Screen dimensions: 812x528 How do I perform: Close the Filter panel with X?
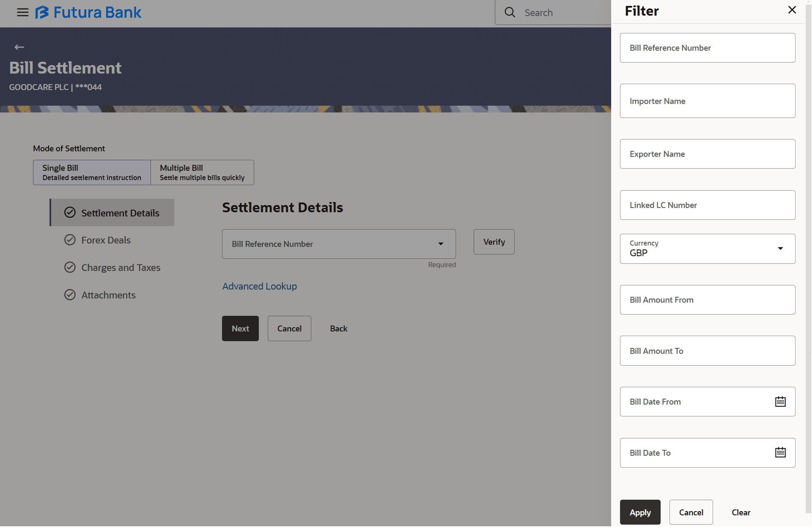(792, 10)
